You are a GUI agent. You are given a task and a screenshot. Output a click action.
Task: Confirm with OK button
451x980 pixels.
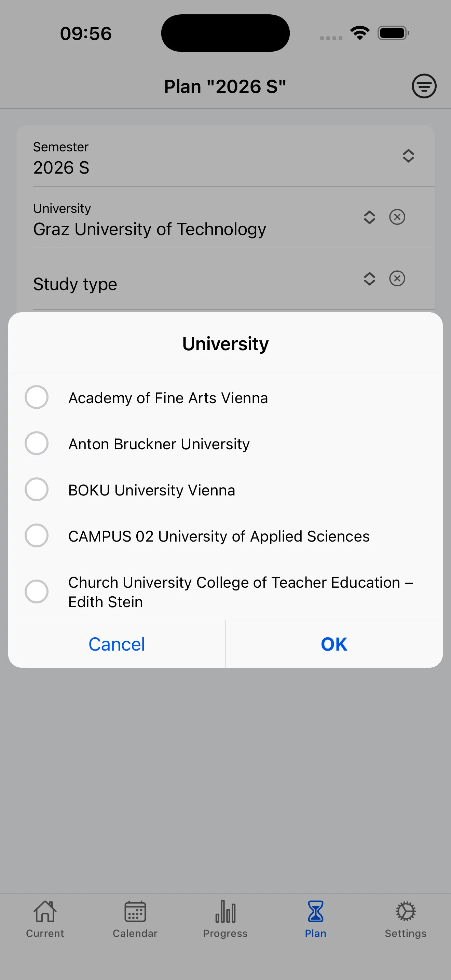(333, 644)
